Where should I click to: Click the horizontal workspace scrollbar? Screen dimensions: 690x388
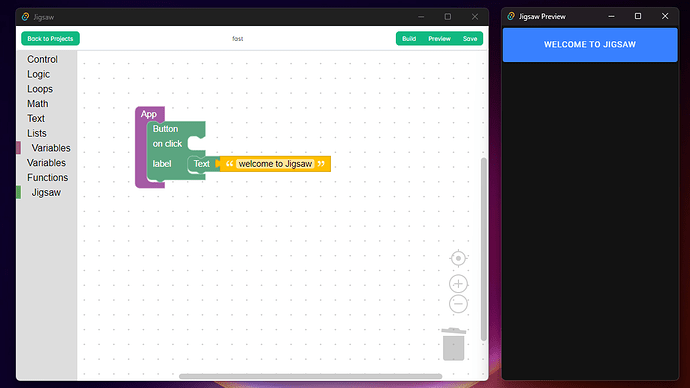310,376
